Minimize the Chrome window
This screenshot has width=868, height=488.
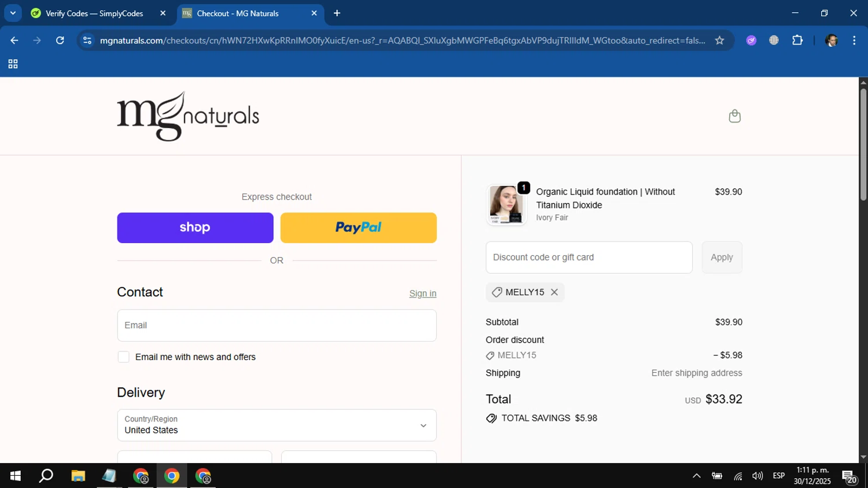[795, 13]
